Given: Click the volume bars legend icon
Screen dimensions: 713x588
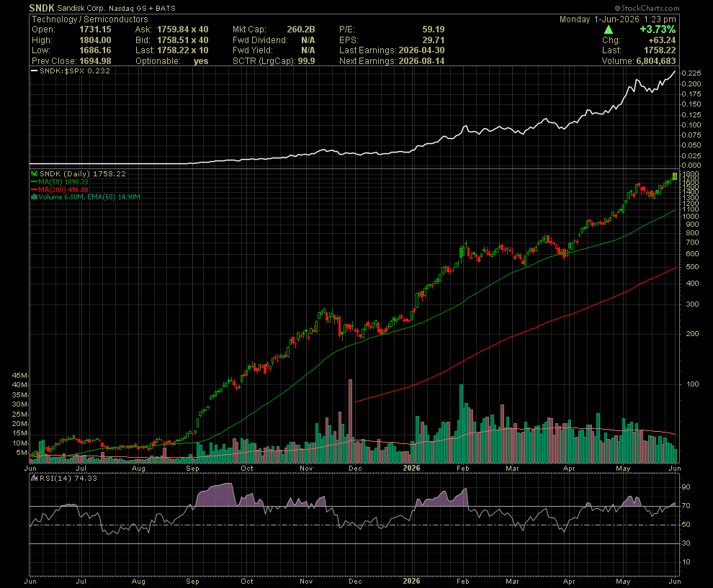Looking at the screenshot, I should coord(34,196).
